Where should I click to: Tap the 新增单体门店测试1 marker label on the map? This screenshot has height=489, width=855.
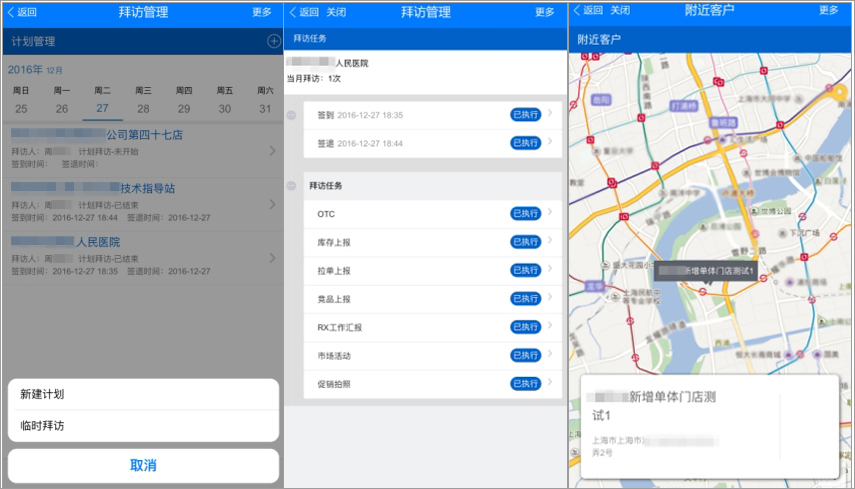click(x=706, y=270)
